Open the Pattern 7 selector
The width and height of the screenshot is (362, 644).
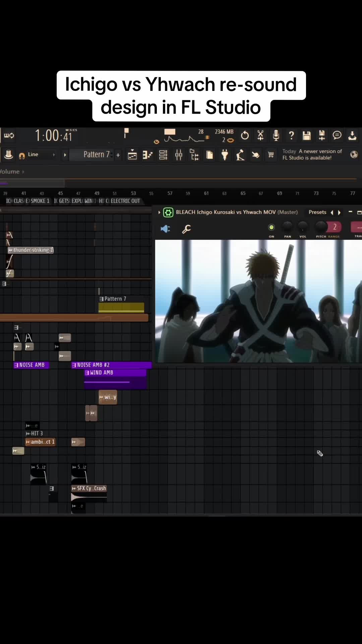pyautogui.click(x=97, y=154)
